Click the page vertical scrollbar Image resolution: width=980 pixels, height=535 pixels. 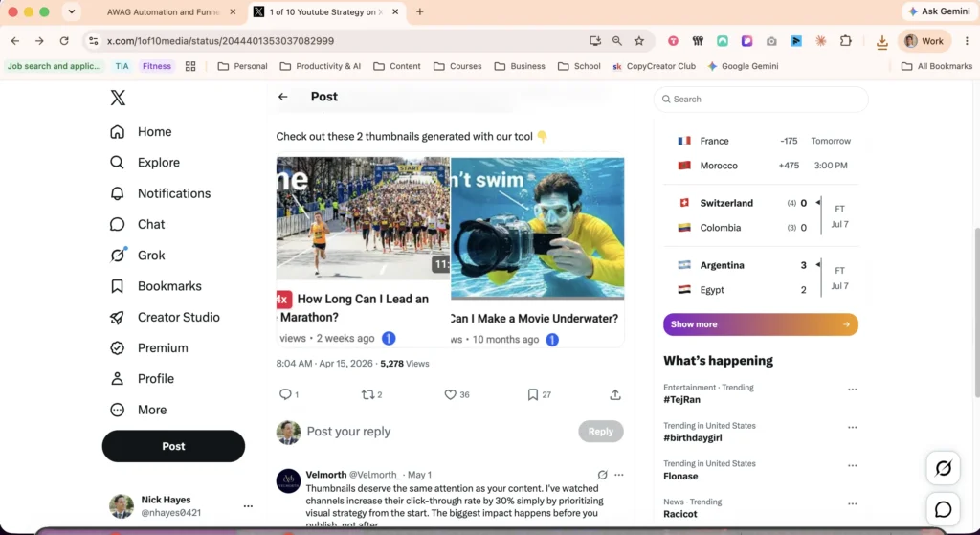[x=975, y=313]
